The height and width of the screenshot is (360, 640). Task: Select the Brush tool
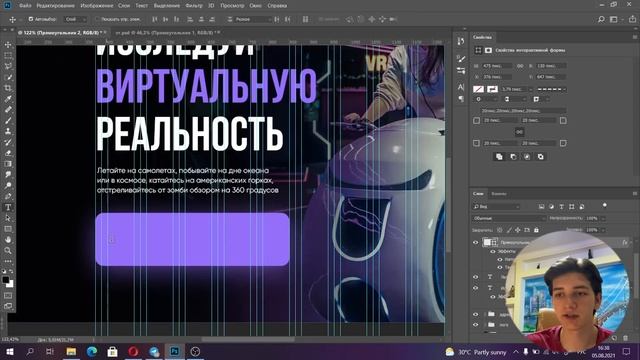tap(8, 120)
